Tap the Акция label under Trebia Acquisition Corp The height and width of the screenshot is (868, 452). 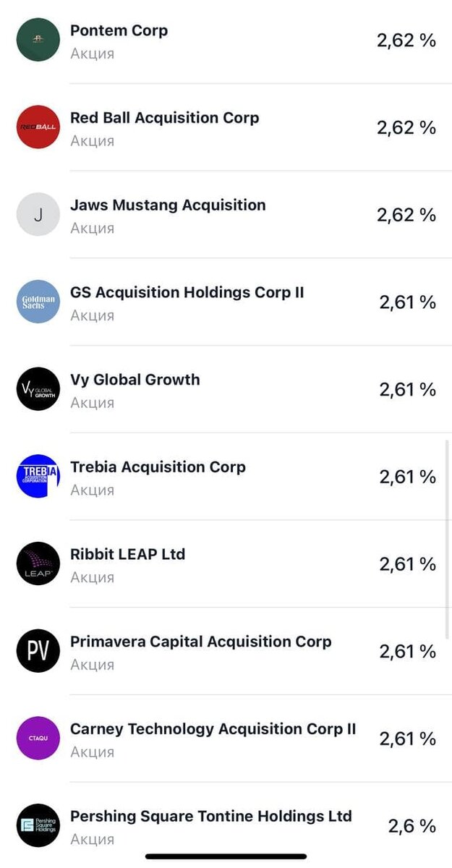point(92,490)
